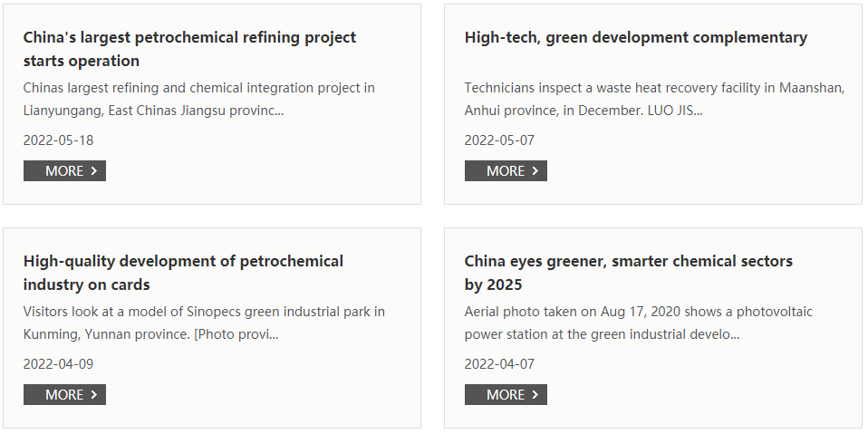Click the chevron arrow in the 2022-05-18 article's MORE button
868x434 pixels.
click(x=94, y=171)
